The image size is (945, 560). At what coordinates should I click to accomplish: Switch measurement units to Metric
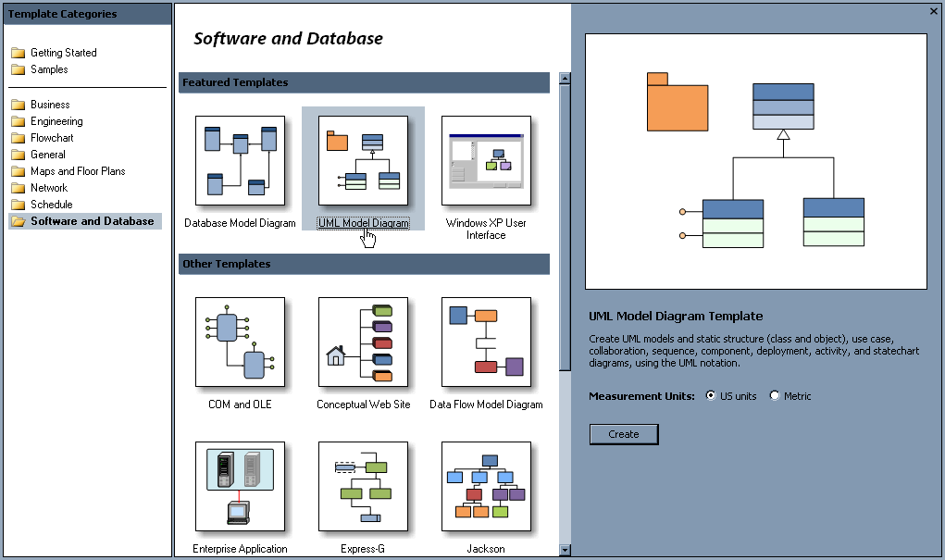(775, 396)
